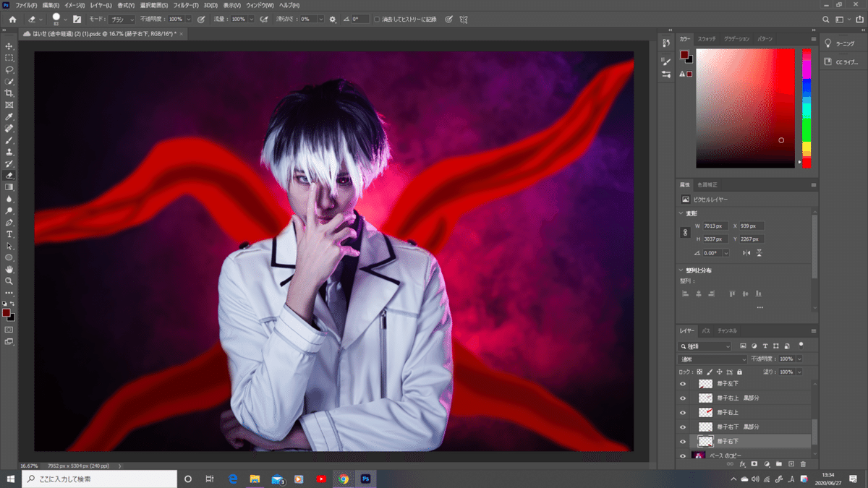Open the ファイル(F) menu
The height and width of the screenshot is (488, 868).
click(x=26, y=5)
